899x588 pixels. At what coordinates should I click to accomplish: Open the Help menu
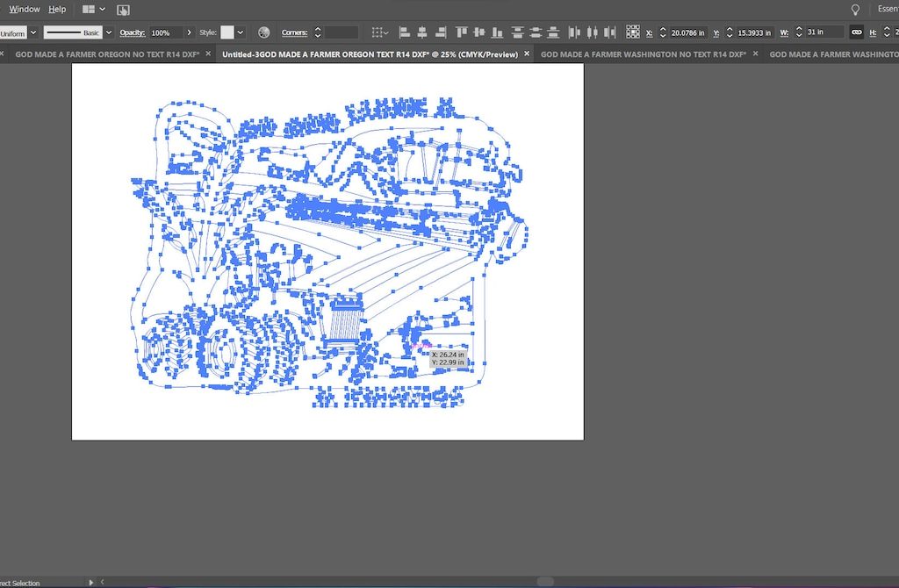point(57,9)
